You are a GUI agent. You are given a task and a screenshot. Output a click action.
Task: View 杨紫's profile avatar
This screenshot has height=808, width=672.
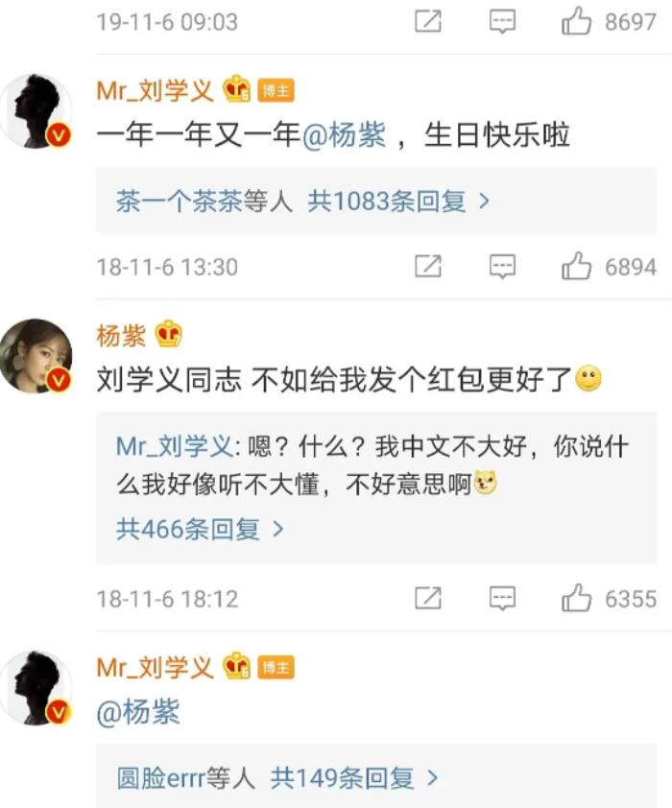coord(36,356)
